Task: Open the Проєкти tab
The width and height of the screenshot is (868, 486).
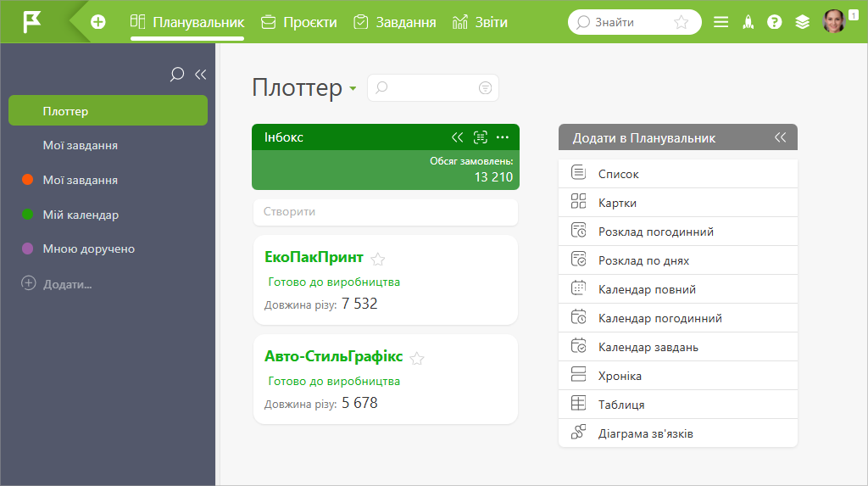Action: point(299,22)
